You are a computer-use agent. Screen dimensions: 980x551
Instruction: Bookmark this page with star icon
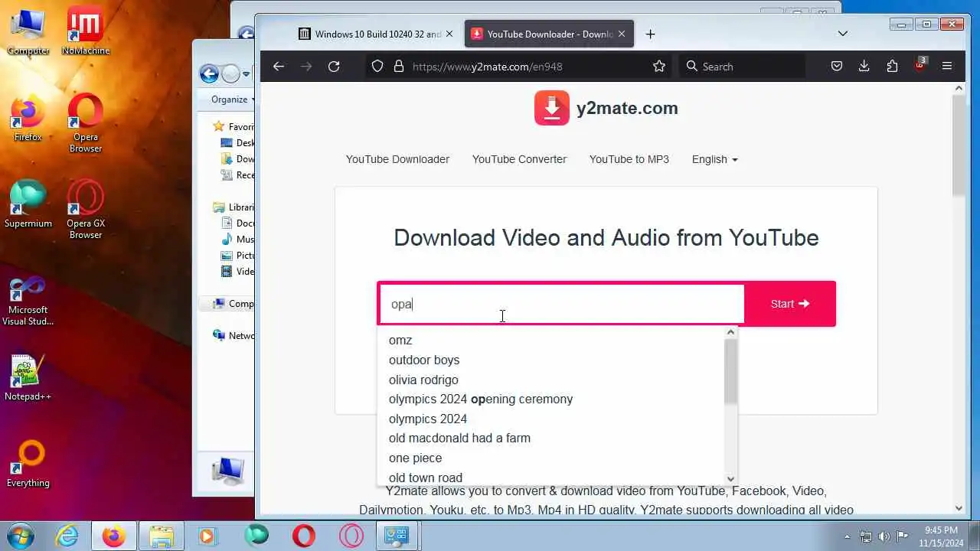tap(659, 67)
